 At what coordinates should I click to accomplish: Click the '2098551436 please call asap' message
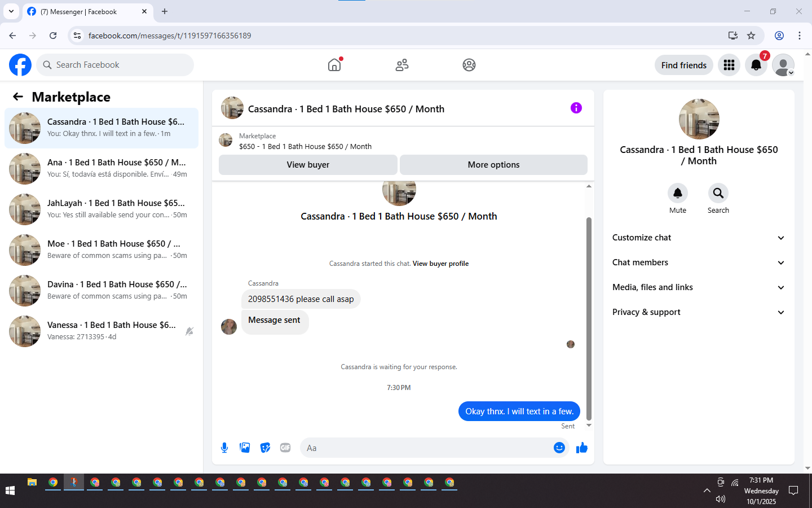301,299
